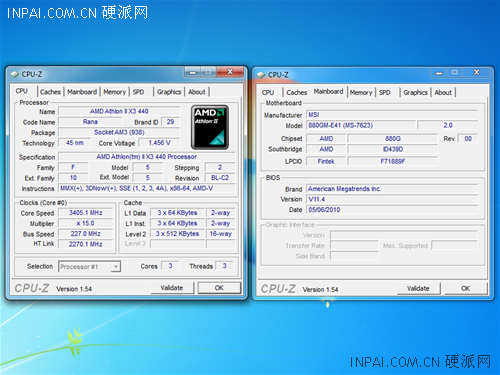Click OK in the left CPU-Z window
The width and height of the screenshot is (500, 375).
click(219, 288)
